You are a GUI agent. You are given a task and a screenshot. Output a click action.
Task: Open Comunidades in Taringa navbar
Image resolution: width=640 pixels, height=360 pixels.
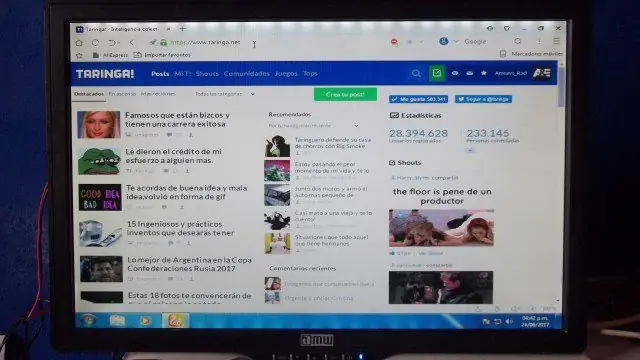point(247,74)
